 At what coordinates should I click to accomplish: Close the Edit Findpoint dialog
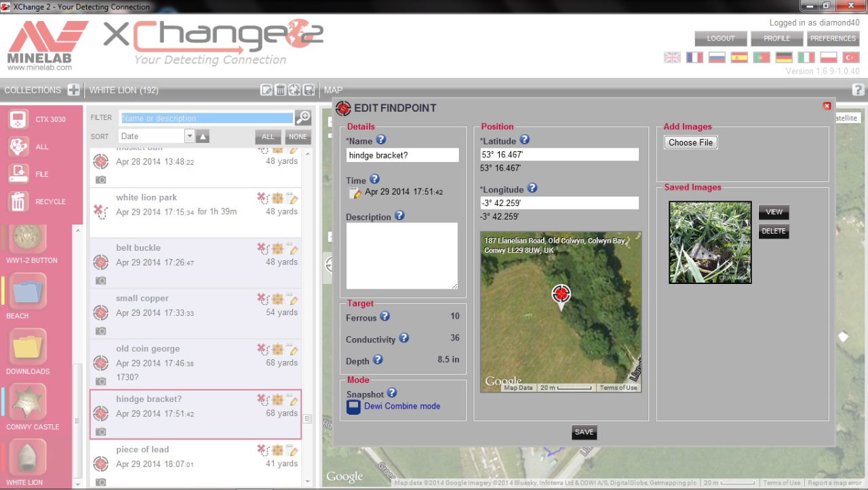click(x=827, y=106)
